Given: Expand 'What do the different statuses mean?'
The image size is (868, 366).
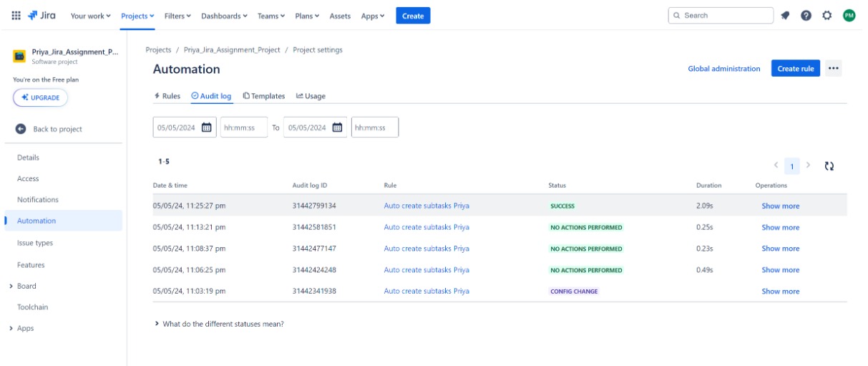Looking at the screenshot, I should click(x=157, y=324).
